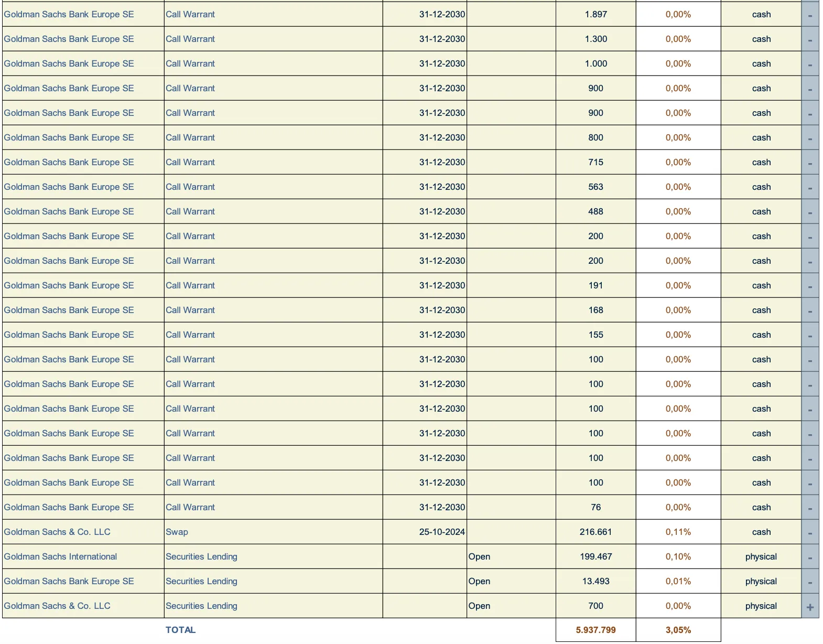Select the date 31-12-2030 in the 76 row
The image size is (823, 644).
[x=442, y=507]
